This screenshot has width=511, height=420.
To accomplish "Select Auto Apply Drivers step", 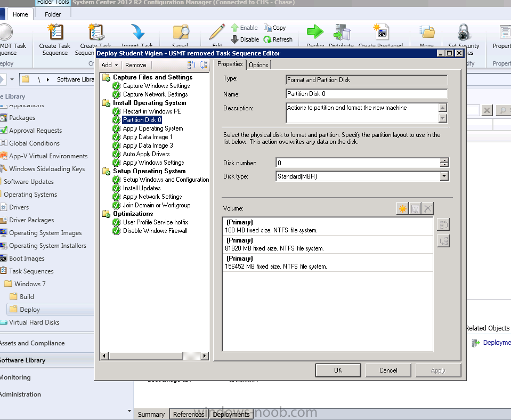I will tap(146, 154).
